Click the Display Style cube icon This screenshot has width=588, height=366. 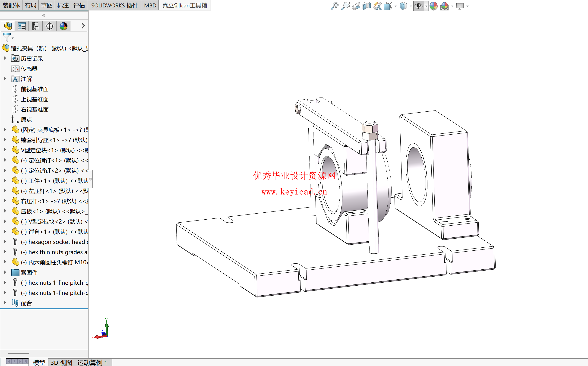[403, 6]
